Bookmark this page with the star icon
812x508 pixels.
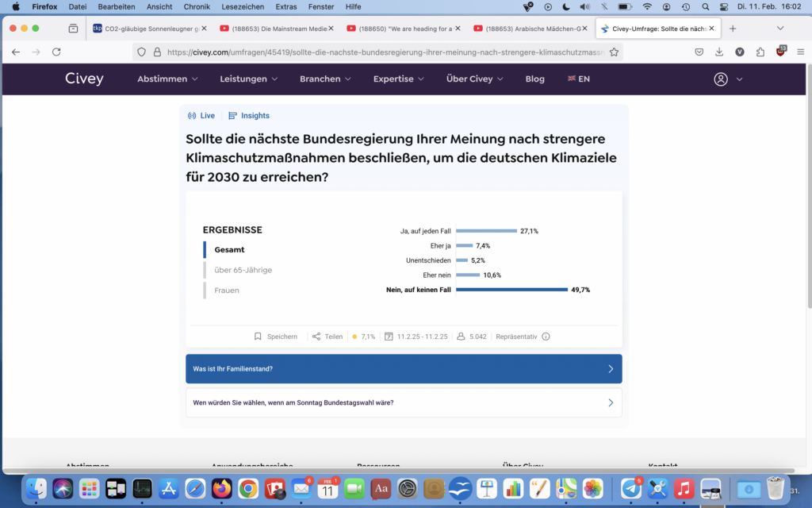[x=614, y=52]
